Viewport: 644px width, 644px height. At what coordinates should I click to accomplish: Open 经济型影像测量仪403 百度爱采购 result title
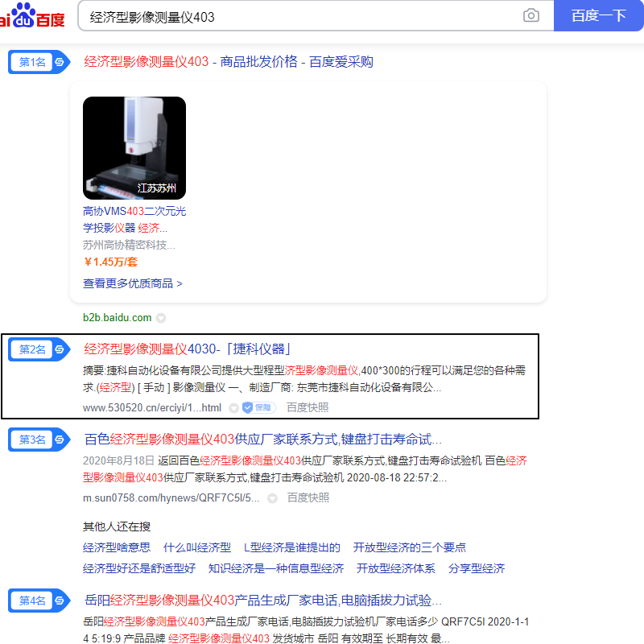point(229,62)
